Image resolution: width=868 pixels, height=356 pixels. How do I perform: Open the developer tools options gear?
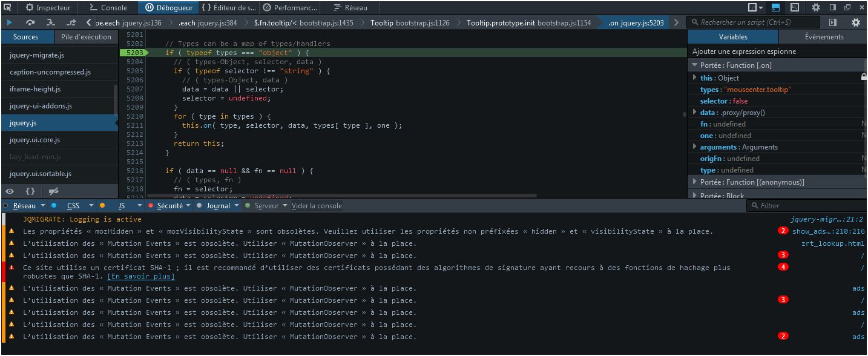coord(816,7)
